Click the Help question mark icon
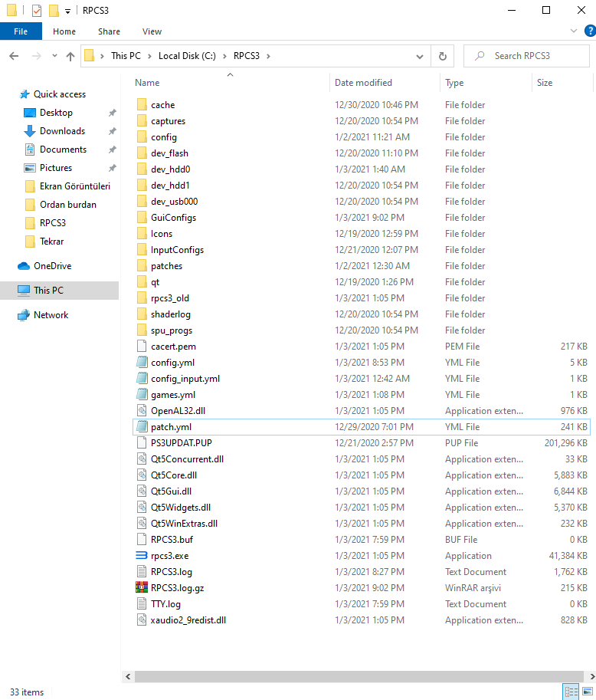 (x=590, y=31)
